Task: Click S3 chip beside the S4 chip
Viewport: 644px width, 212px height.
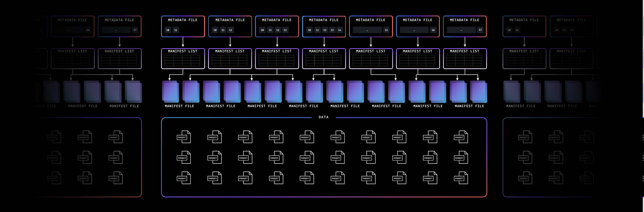Action: coord(332,30)
